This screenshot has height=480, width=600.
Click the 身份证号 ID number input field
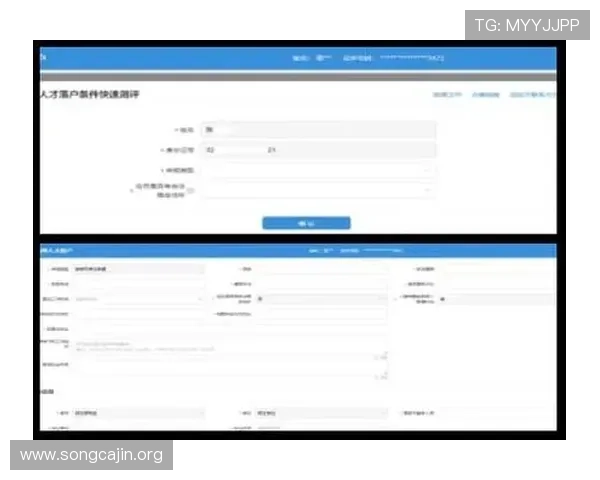click(x=318, y=150)
